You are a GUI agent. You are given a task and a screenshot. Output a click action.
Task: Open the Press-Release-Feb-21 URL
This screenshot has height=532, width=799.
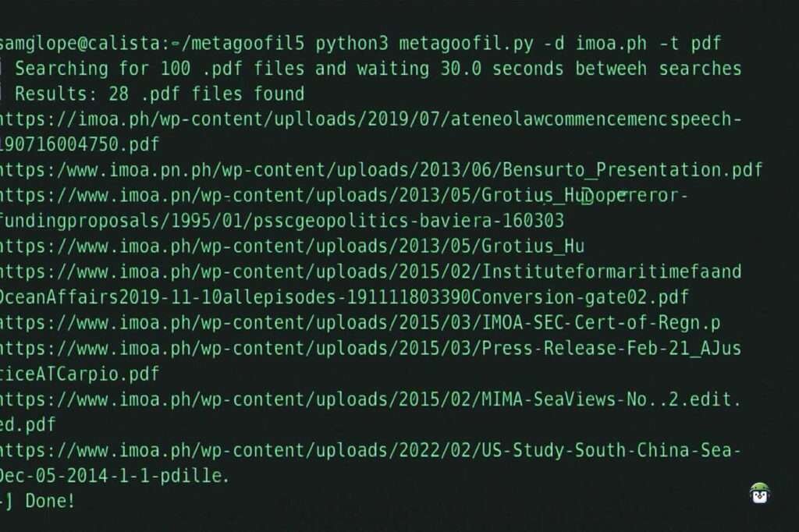pos(371,349)
